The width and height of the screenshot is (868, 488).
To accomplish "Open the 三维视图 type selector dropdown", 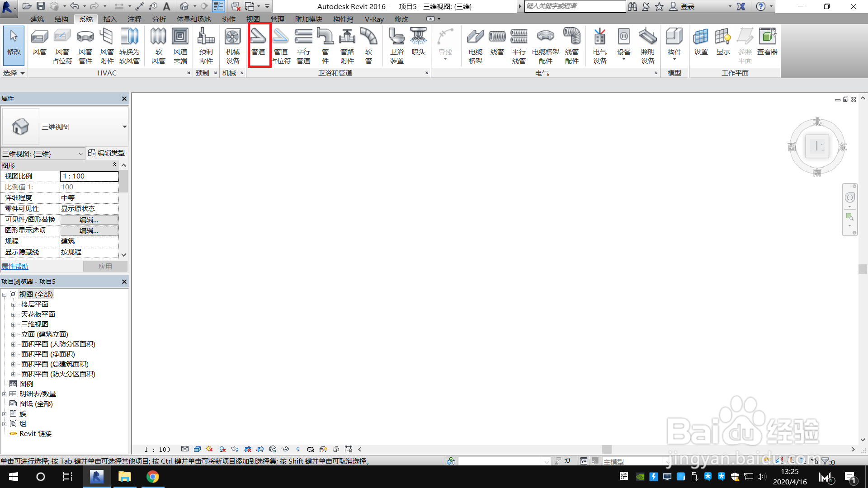I will click(x=124, y=127).
